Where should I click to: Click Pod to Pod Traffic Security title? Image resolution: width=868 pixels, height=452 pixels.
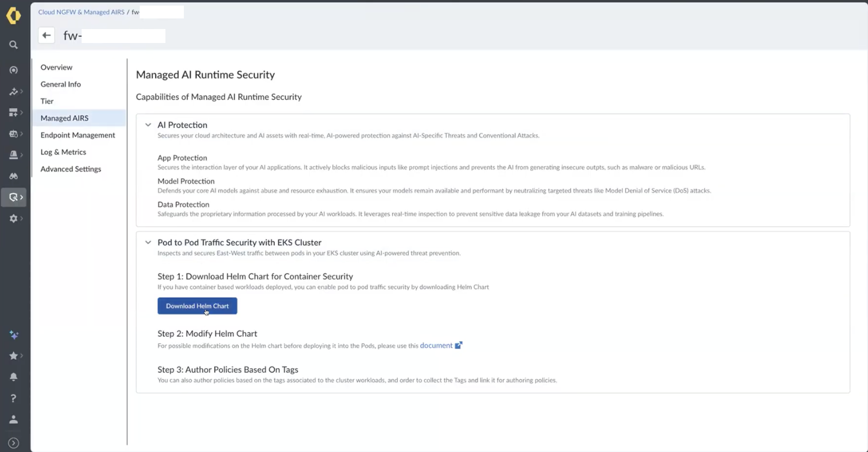[239, 242]
